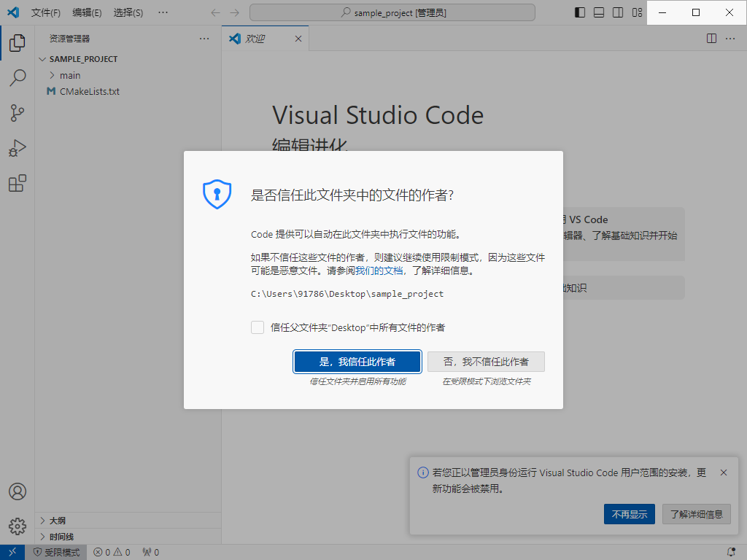Open Explorer views and more actions ellipsis
This screenshot has width=747, height=560.
pyautogui.click(x=204, y=39)
